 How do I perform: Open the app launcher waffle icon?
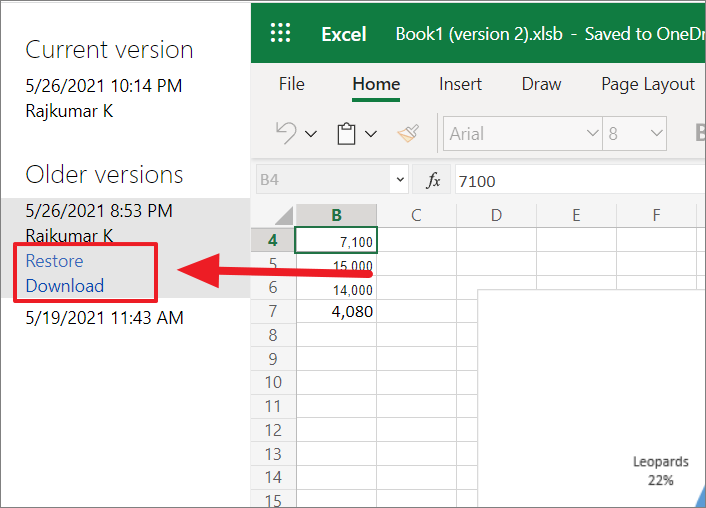[x=280, y=33]
